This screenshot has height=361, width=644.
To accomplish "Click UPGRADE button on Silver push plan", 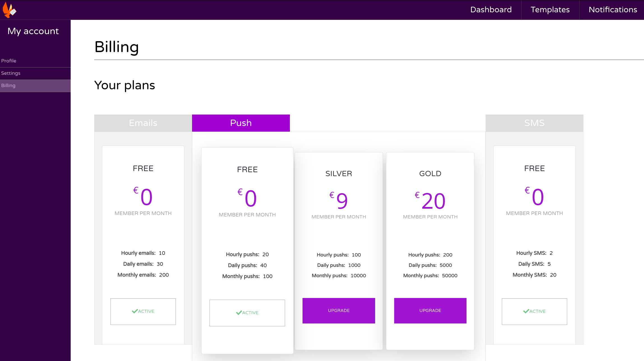I will (339, 310).
